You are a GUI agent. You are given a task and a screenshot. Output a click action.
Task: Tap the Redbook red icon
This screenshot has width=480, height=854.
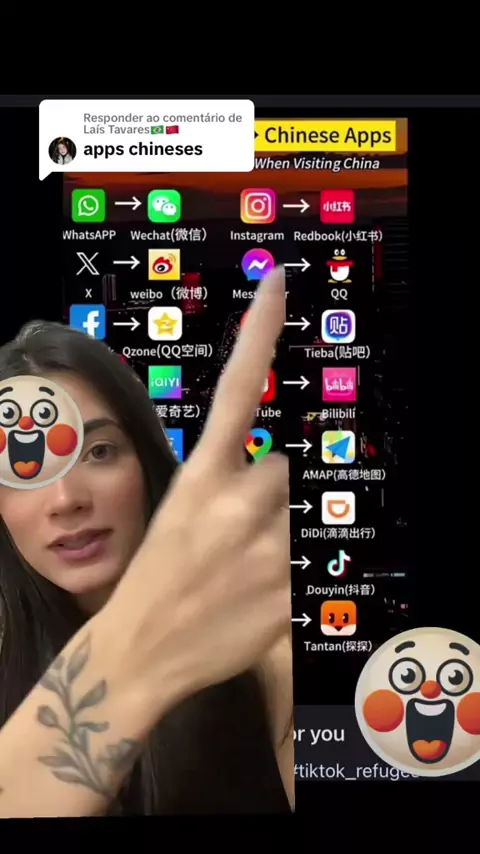point(337,206)
